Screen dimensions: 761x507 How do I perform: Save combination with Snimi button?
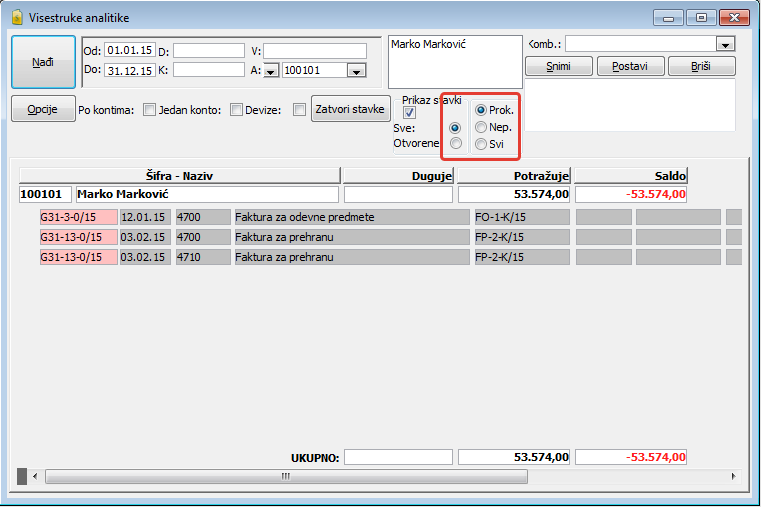click(x=559, y=66)
